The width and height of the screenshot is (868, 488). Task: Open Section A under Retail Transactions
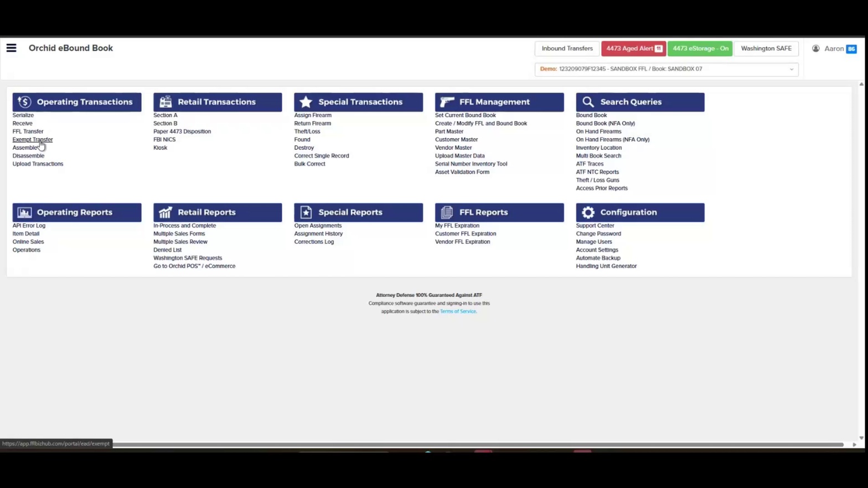[x=166, y=115]
